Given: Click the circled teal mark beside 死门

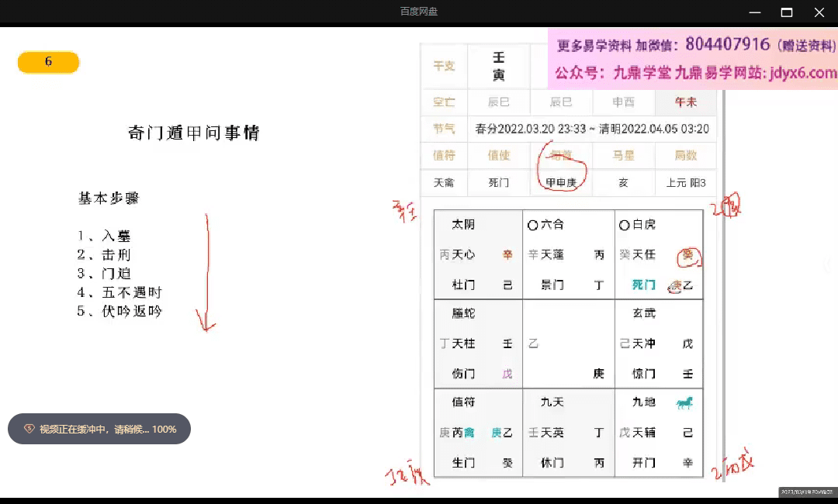Looking at the screenshot, I should pyautogui.click(x=674, y=285).
